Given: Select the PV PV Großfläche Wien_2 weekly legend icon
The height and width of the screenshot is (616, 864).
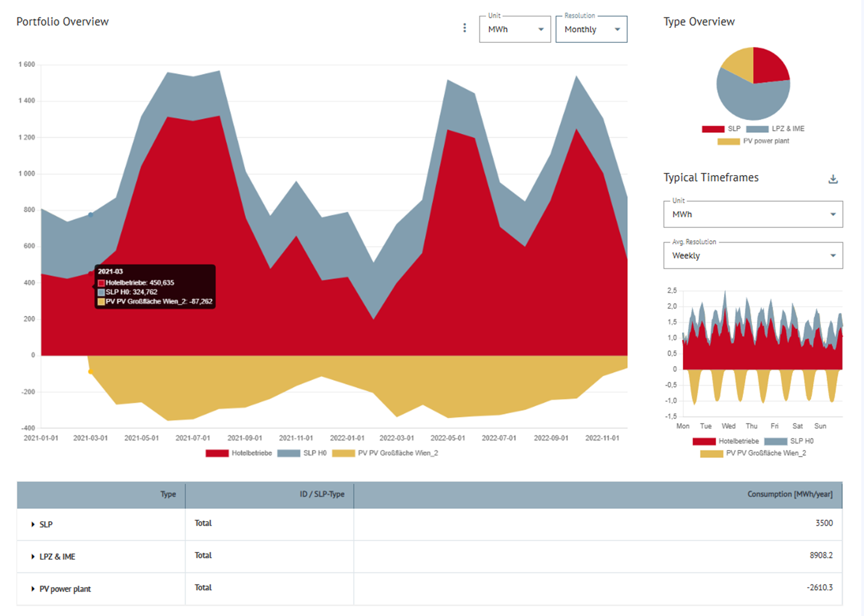Looking at the screenshot, I should [712, 453].
